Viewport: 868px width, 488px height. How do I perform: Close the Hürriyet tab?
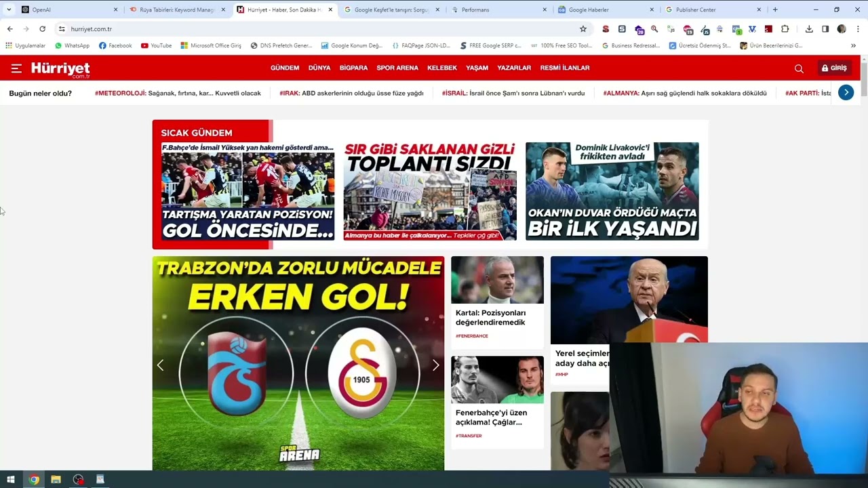[x=330, y=9]
